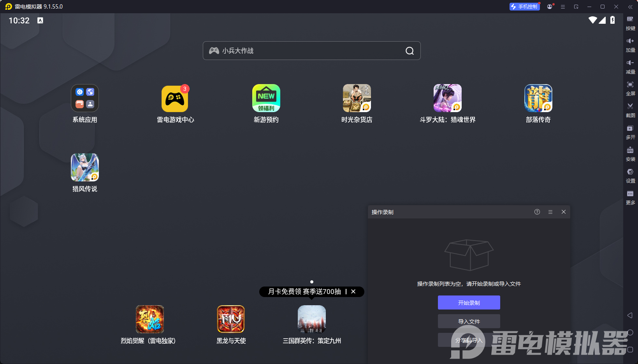Click the 导入文件 import file button

469,321
